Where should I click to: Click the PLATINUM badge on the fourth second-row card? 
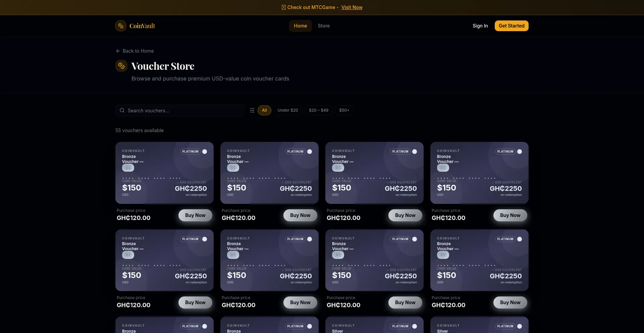(505, 239)
